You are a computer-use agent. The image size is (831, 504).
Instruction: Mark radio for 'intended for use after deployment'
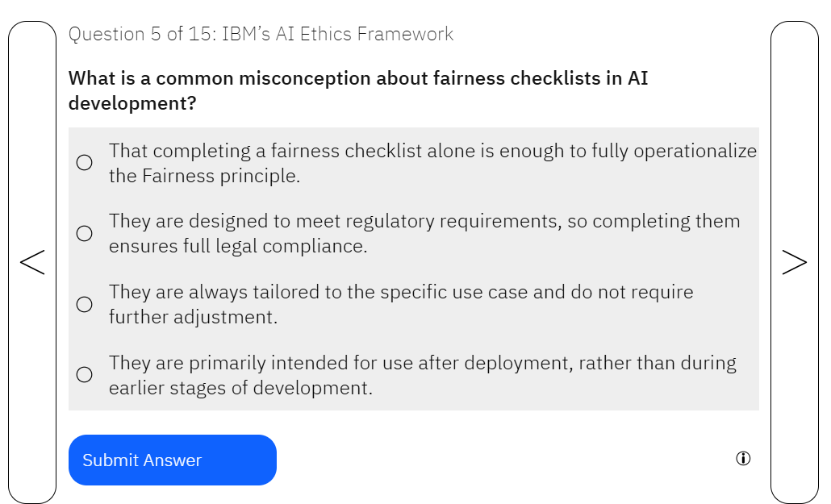coord(84,375)
